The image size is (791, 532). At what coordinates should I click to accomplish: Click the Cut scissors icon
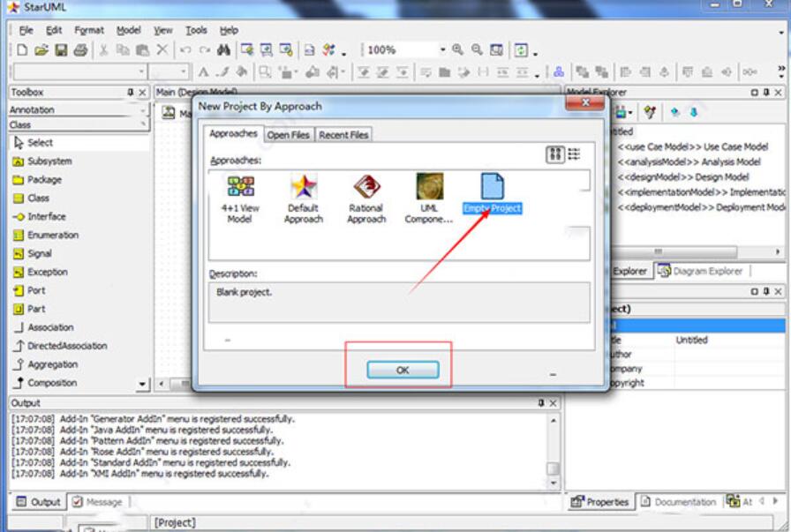coord(103,49)
